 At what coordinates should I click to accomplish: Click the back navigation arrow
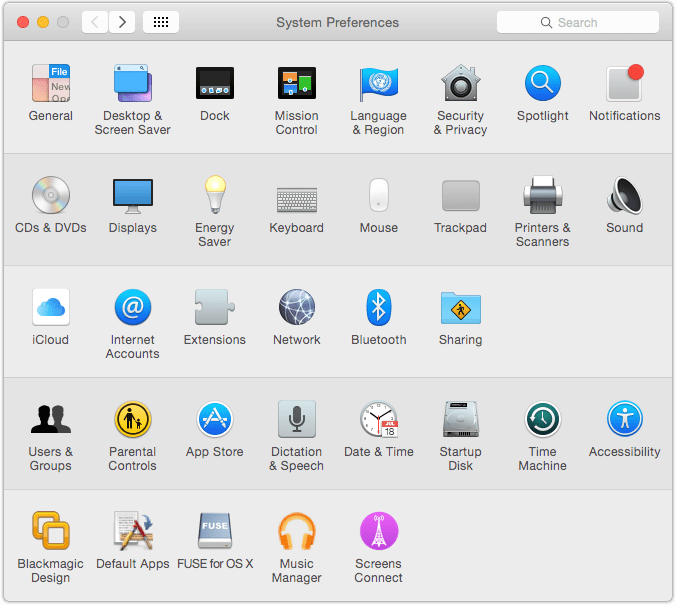(95, 22)
